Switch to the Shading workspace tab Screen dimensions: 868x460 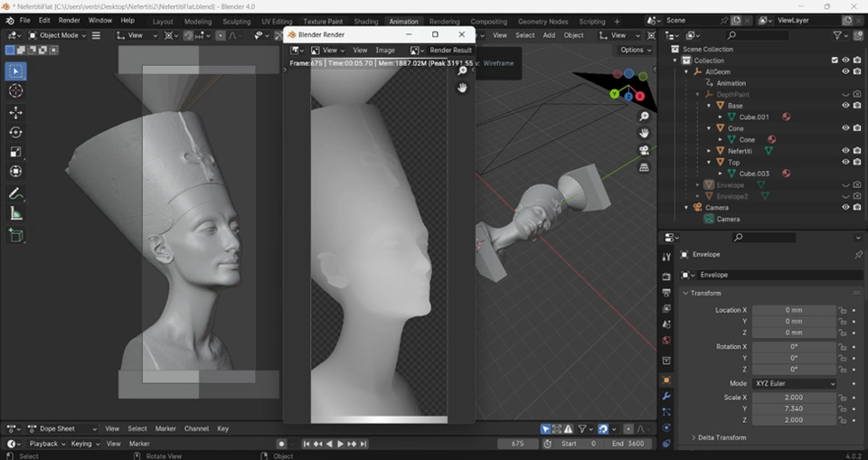[x=366, y=21]
